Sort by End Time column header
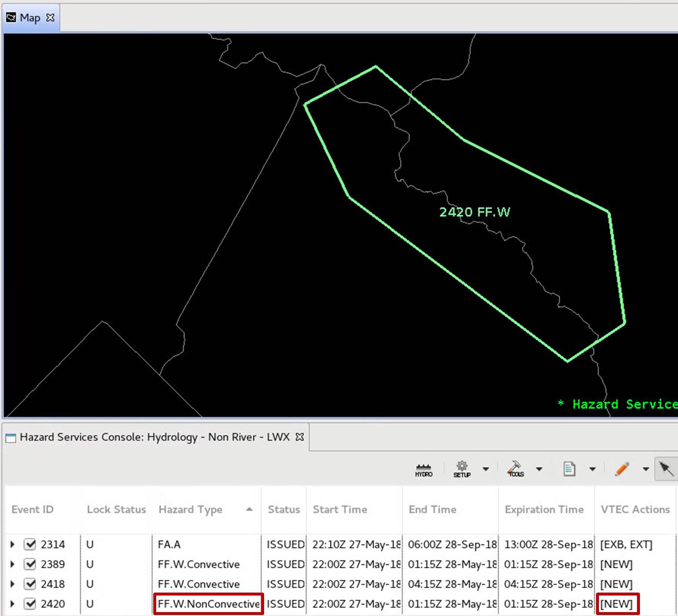The width and height of the screenshot is (678, 616). tap(432, 509)
